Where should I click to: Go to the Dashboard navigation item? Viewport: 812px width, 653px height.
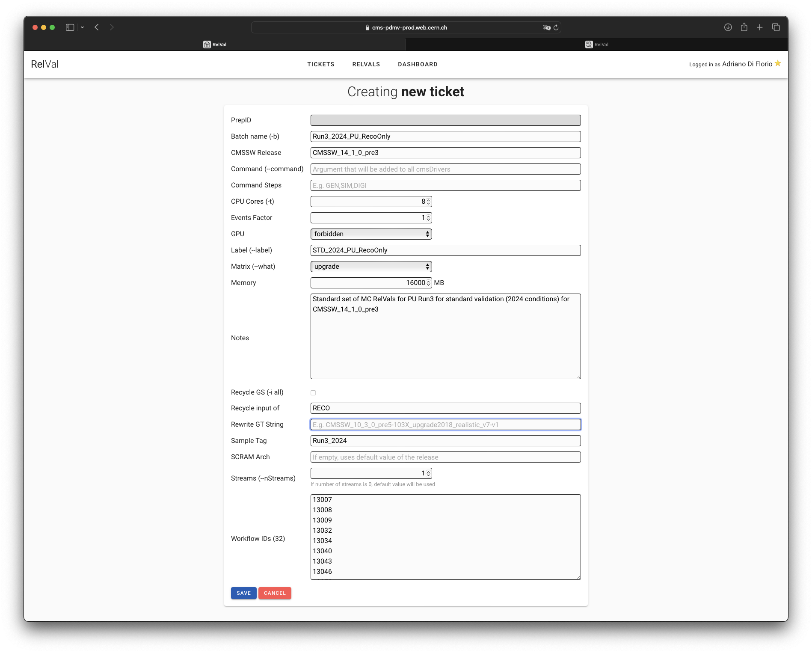click(x=418, y=64)
